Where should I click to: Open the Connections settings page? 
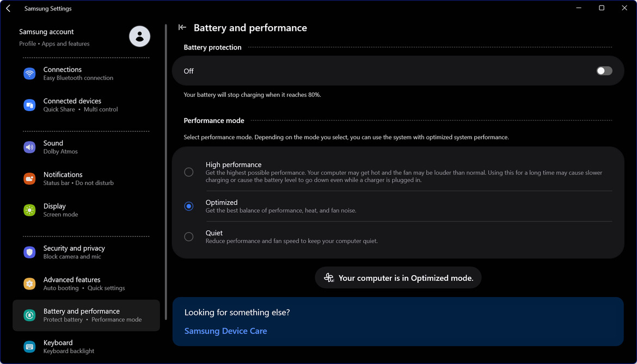pos(86,73)
